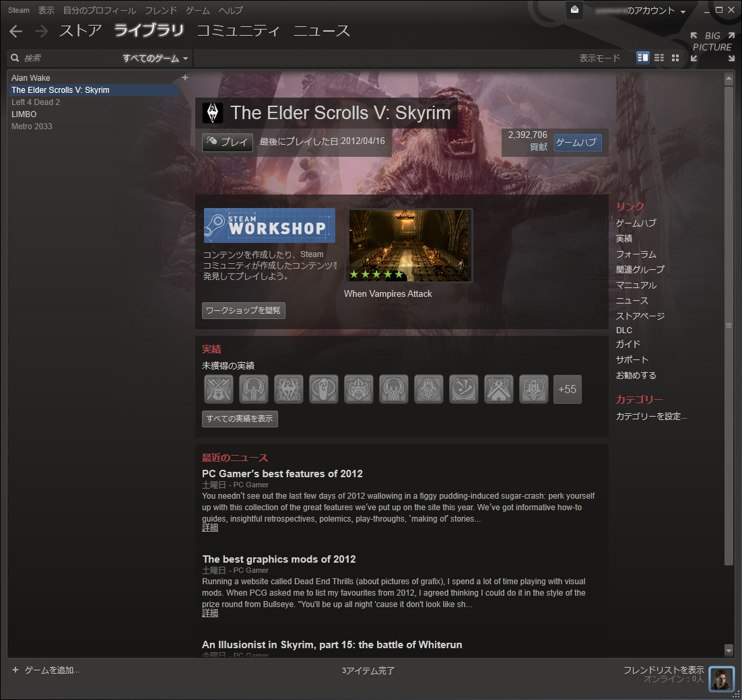Open the DLC link
This screenshot has height=700, width=742.
coord(623,330)
